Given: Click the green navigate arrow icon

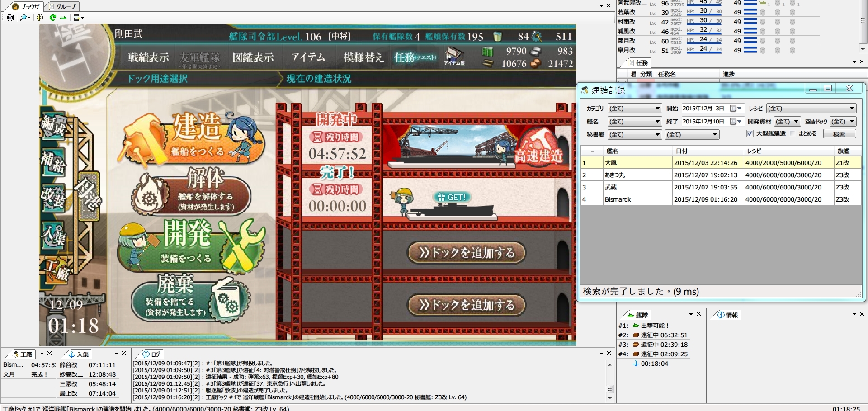Looking at the screenshot, I should click(63, 18).
